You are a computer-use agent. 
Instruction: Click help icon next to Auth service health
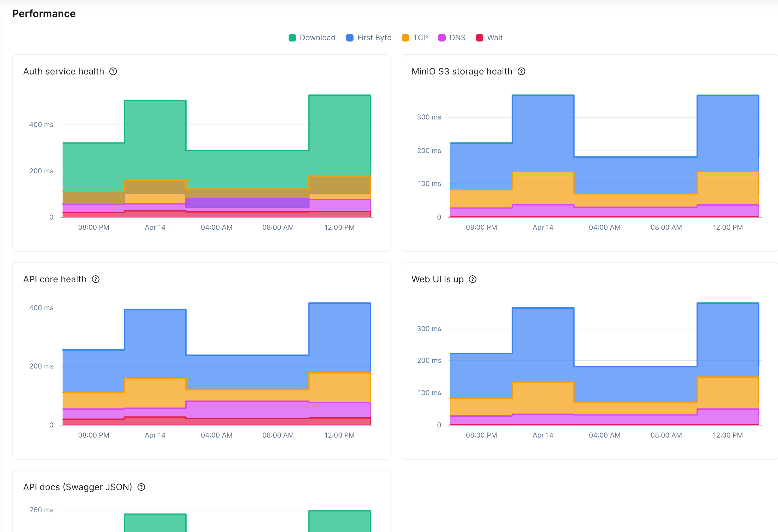[x=113, y=71]
